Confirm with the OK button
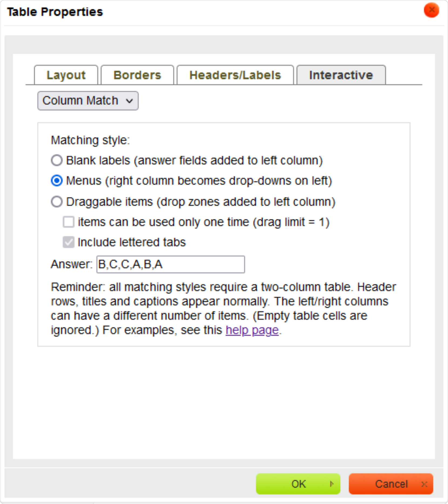The width and height of the screenshot is (448, 504). pos(298,484)
